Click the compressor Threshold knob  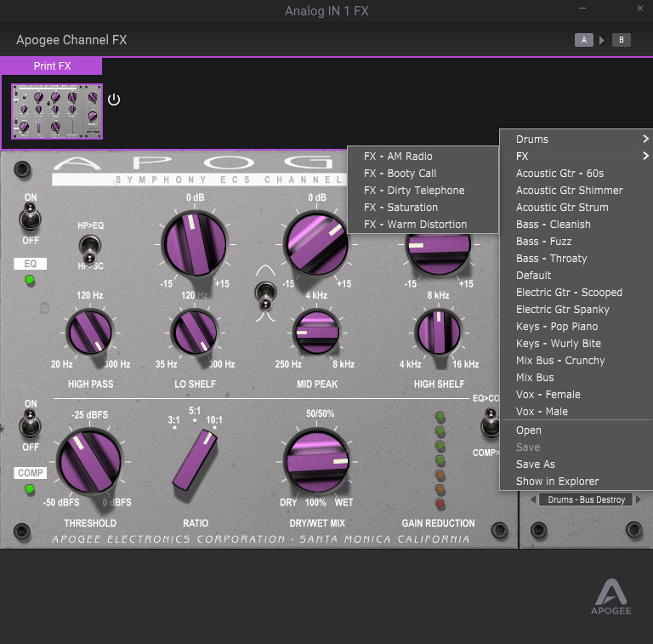[x=89, y=462]
